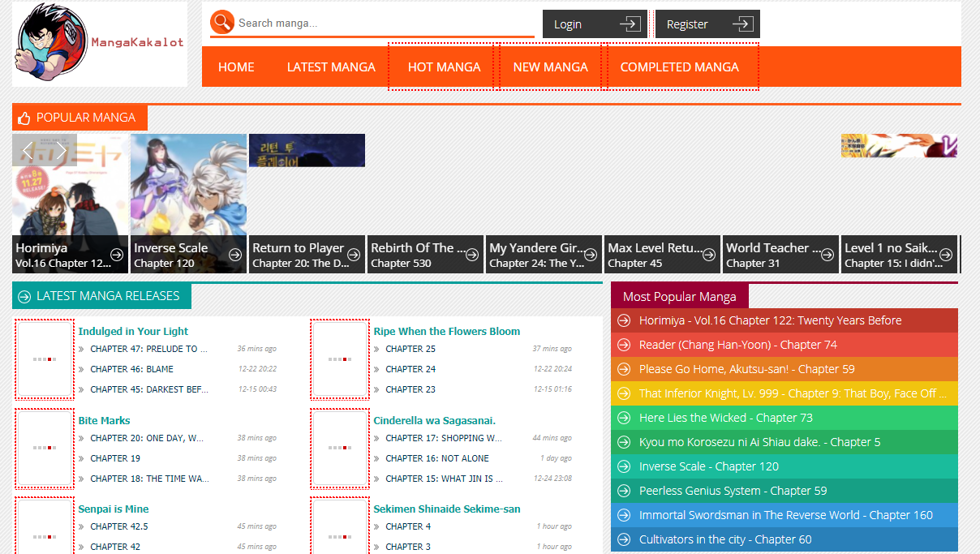Open the Bite Marks manga title
Viewport: 980px width, 554px height.
click(104, 420)
